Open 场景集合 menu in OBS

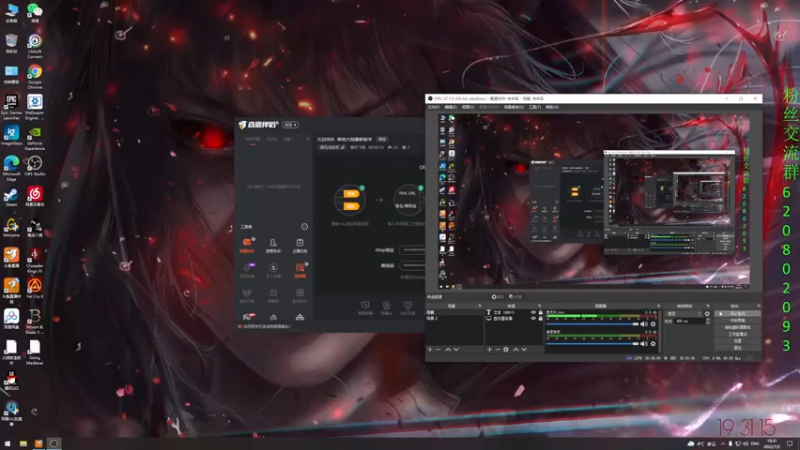click(513, 107)
